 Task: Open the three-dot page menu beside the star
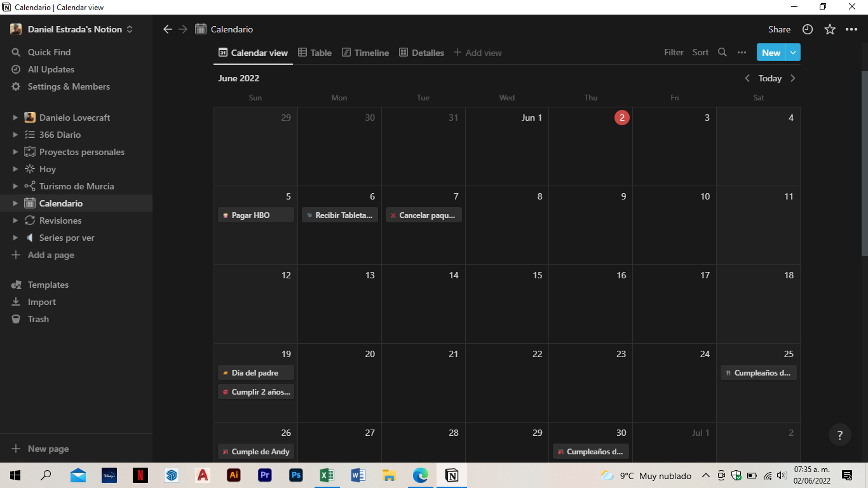tap(851, 29)
